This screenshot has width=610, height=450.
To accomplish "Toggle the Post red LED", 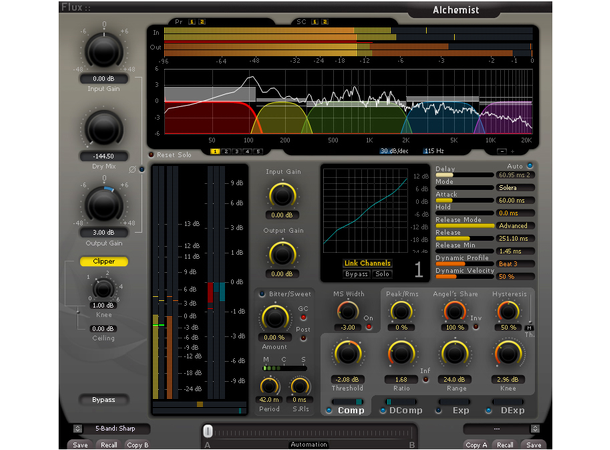I will click(x=303, y=338).
